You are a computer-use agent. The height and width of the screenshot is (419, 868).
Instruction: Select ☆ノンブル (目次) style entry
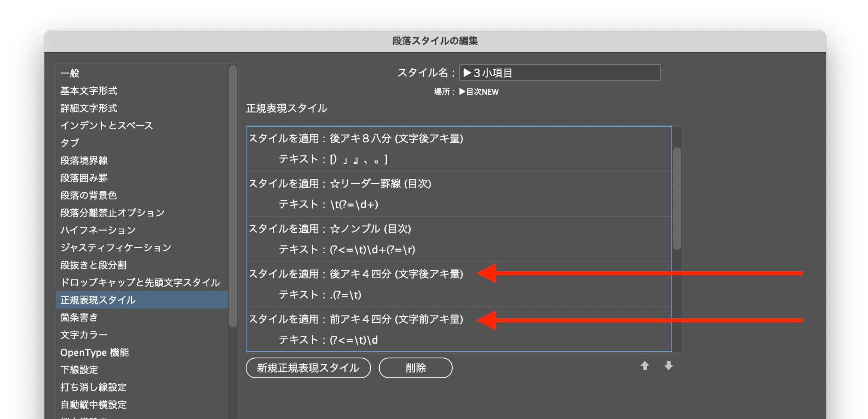370,229
